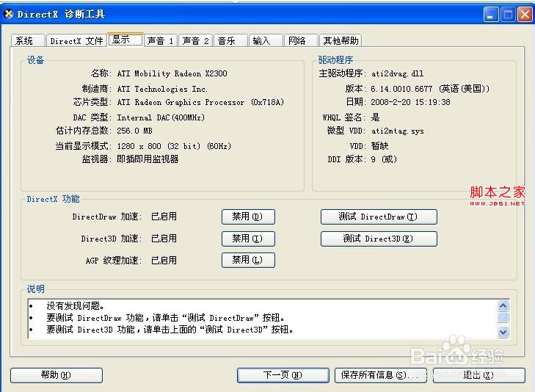Click the text ATI Mobility Radeon X2300

pyautogui.click(x=172, y=73)
